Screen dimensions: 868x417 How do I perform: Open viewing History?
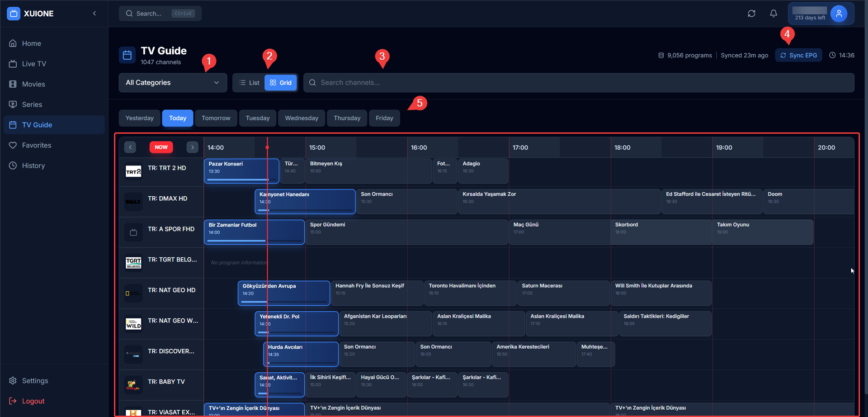click(x=33, y=165)
